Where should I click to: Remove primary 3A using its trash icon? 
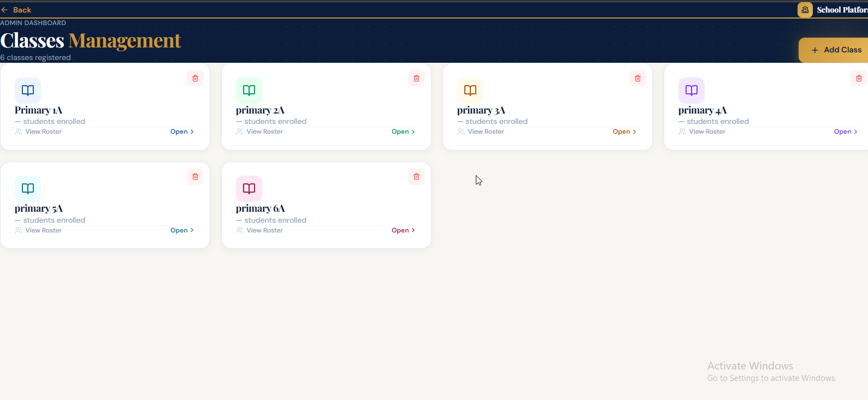tap(637, 78)
